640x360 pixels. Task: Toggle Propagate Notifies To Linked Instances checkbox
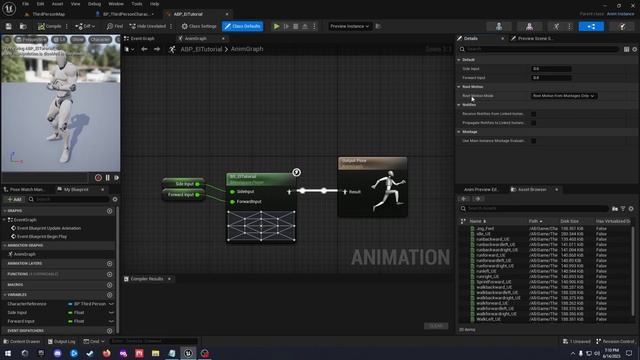tap(533, 123)
